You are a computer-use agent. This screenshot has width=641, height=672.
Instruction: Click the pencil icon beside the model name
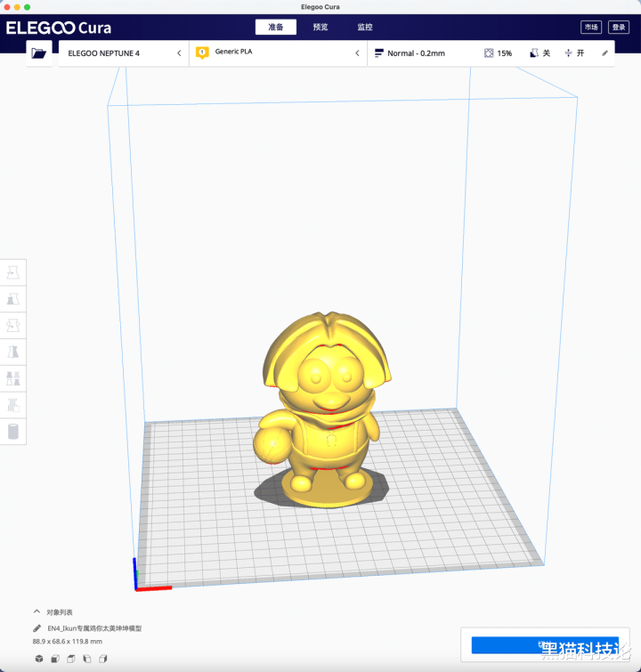[37, 628]
